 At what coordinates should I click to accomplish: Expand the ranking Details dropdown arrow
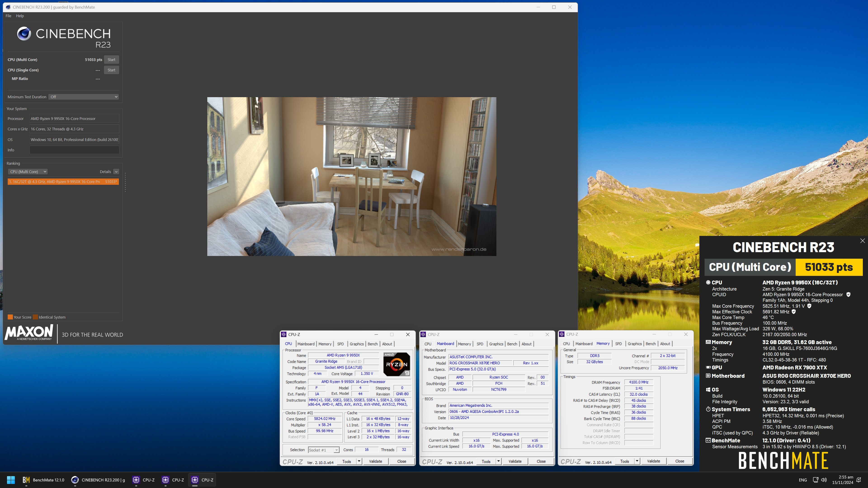pyautogui.click(x=116, y=172)
